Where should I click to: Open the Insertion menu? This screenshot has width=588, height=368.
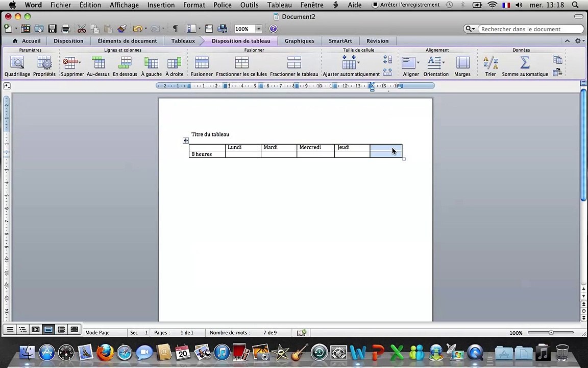tap(161, 5)
